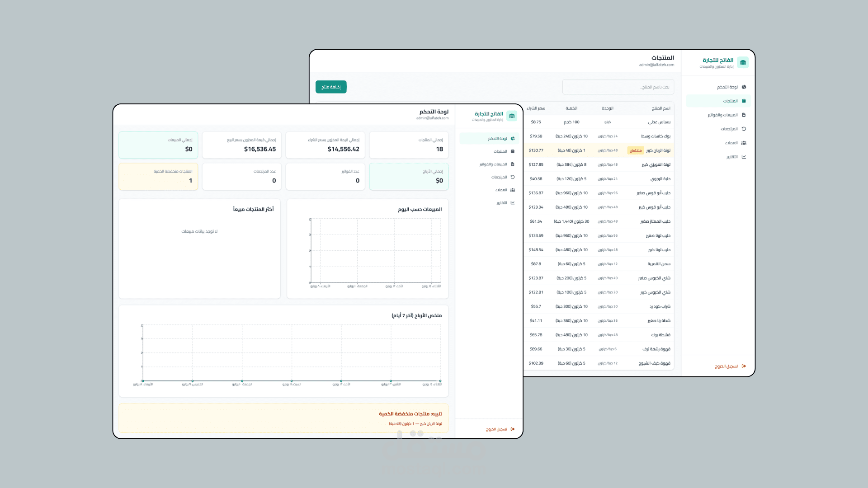Click the اسم المنتج column header
Viewport: 868px width, 488px height.
(661, 108)
